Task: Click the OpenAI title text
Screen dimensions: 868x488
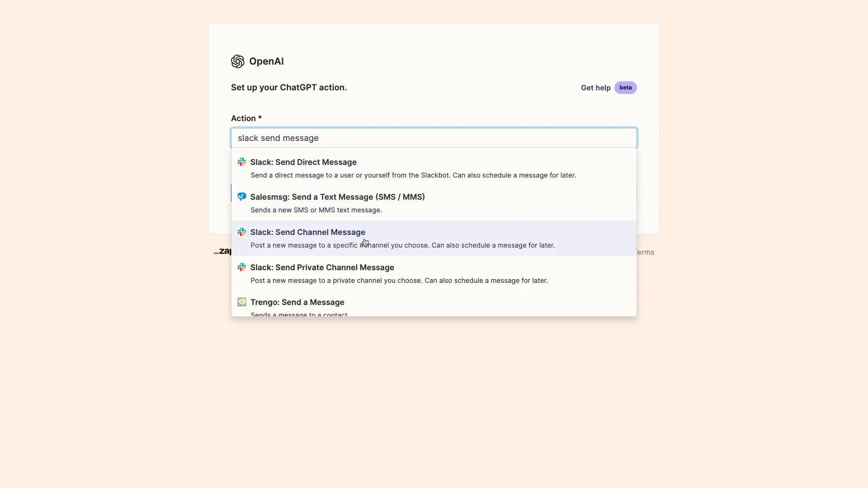Action: (267, 61)
